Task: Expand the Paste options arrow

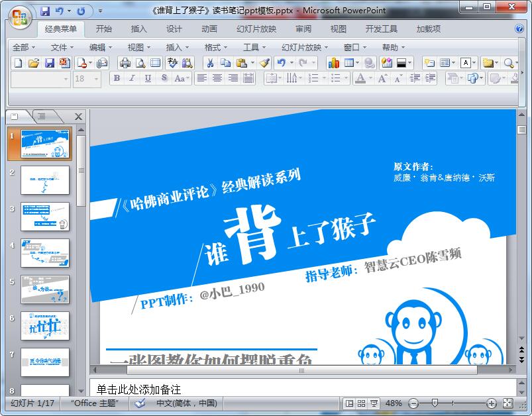Action: coord(252,63)
